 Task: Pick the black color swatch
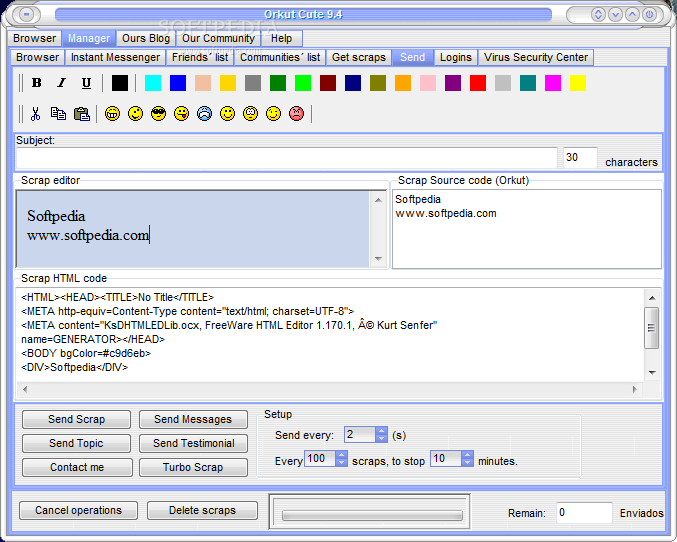pos(120,83)
